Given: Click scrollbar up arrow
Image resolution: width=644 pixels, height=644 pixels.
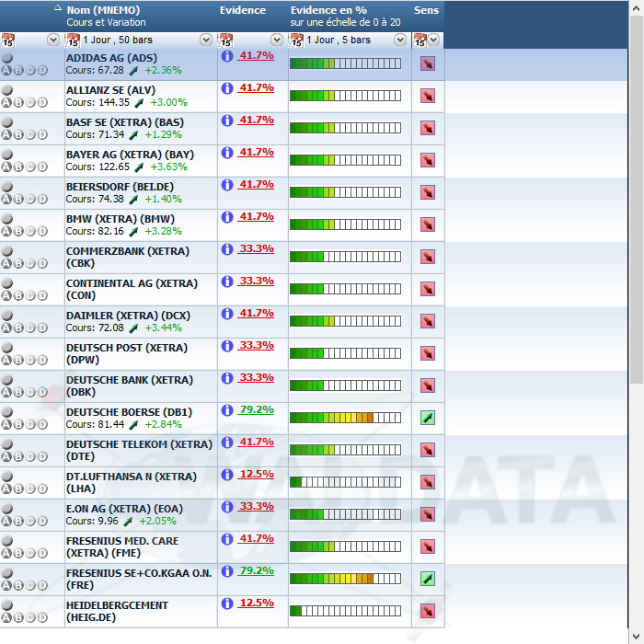Looking at the screenshot, I should (x=637, y=8).
